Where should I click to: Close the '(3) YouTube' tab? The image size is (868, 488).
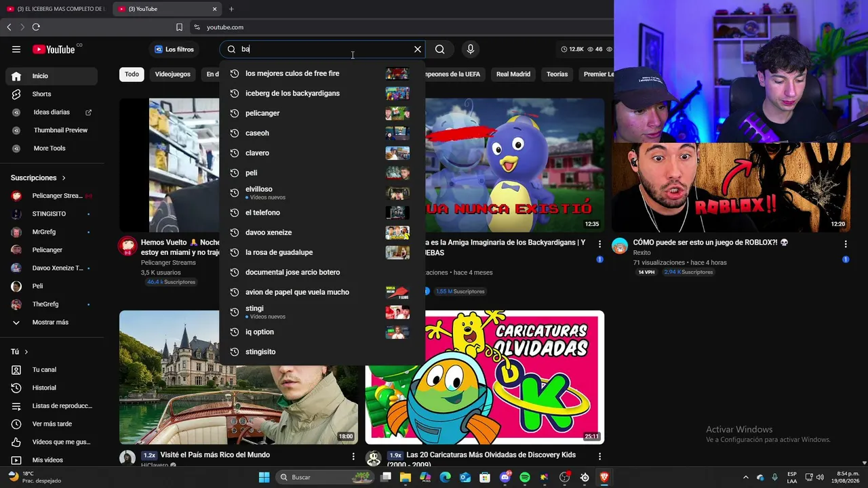[x=215, y=9]
